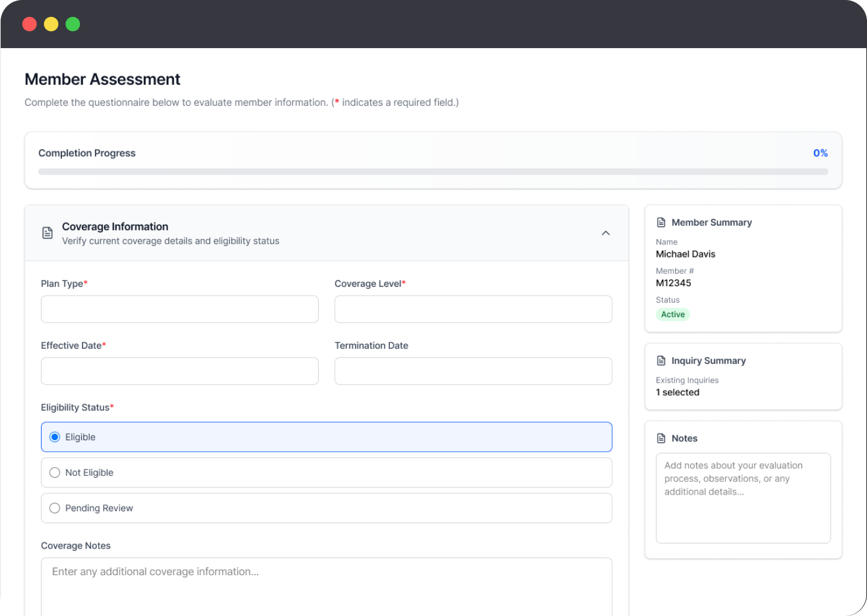
Task: Click the Active status badge
Action: click(x=673, y=315)
